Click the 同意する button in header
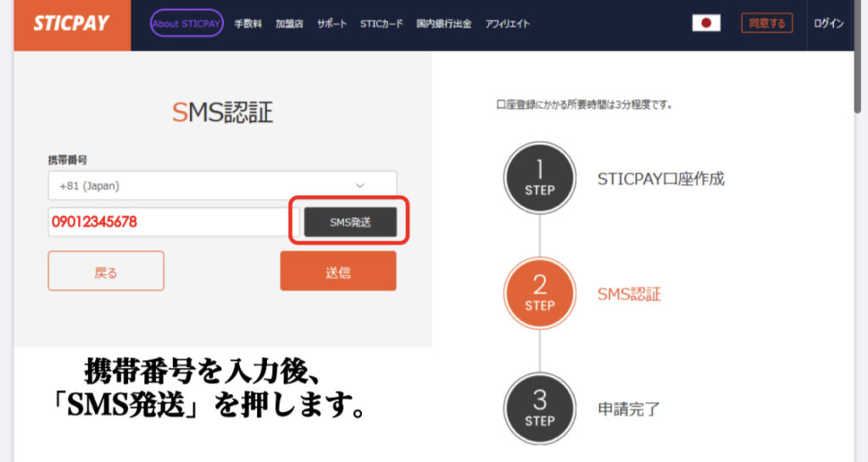This screenshot has height=462, width=868. tap(766, 23)
